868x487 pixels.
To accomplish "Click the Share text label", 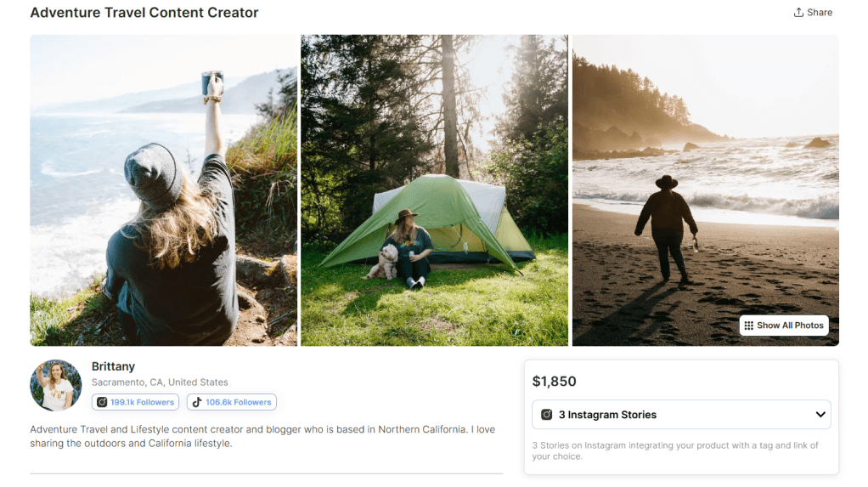I will tap(820, 13).
